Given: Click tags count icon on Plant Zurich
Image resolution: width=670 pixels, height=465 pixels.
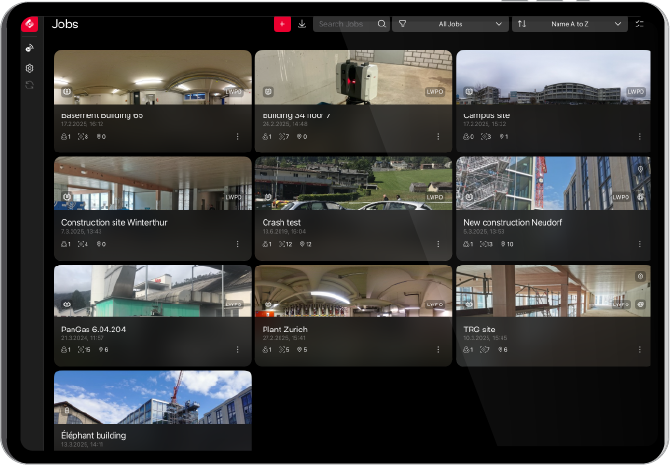Looking at the screenshot, I should (302, 350).
